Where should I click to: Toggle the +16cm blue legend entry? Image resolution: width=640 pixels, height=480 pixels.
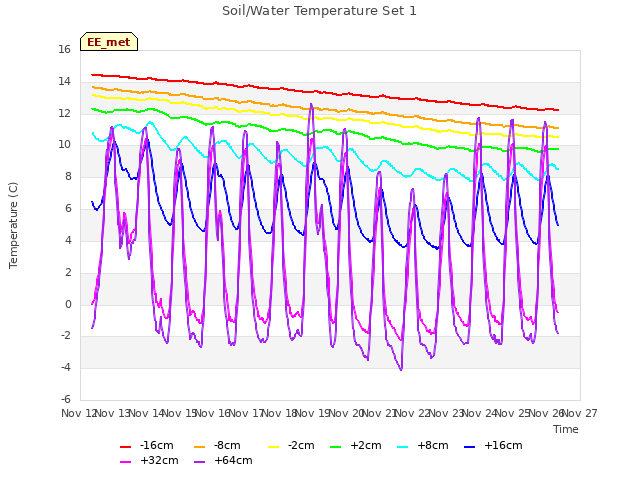click(493, 445)
